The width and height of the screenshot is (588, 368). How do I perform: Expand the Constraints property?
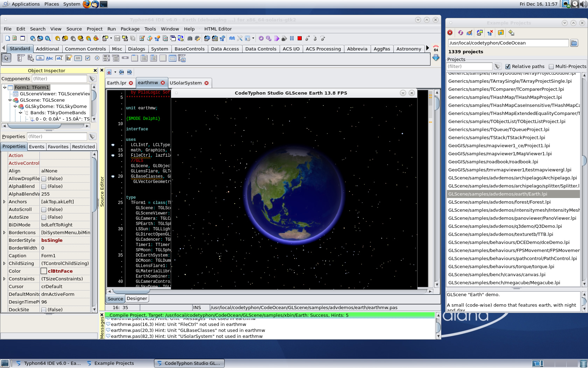click(4, 279)
